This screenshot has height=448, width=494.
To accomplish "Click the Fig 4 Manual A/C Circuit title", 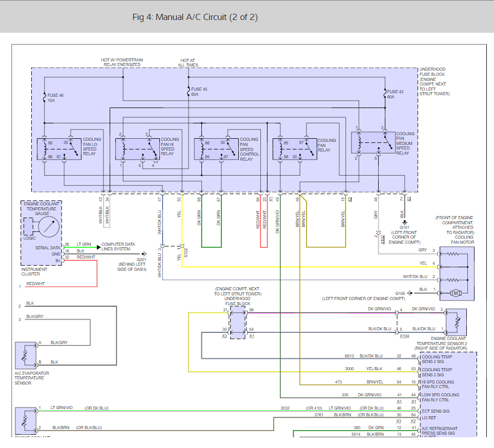I will coord(195,17).
